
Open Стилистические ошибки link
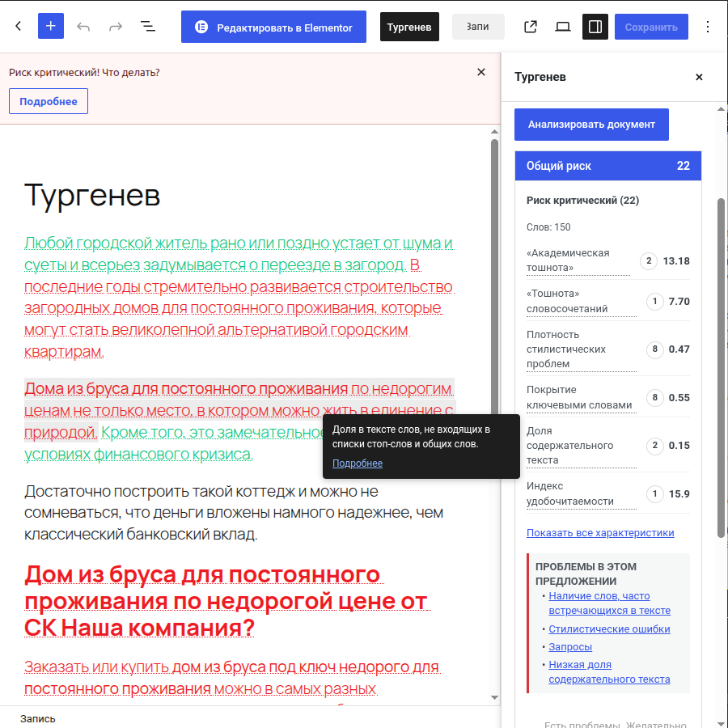click(x=609, y=629)
